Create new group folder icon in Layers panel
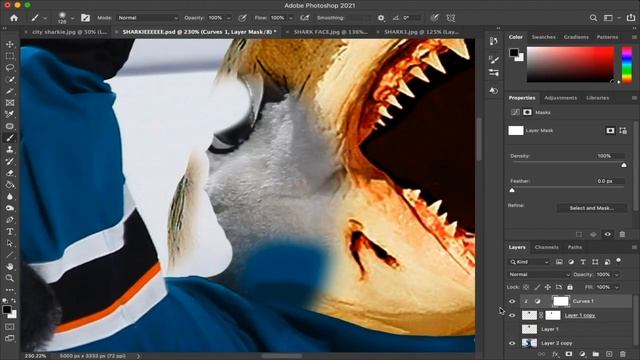Viewport: 640px width, 360px height. pos(596,354)
